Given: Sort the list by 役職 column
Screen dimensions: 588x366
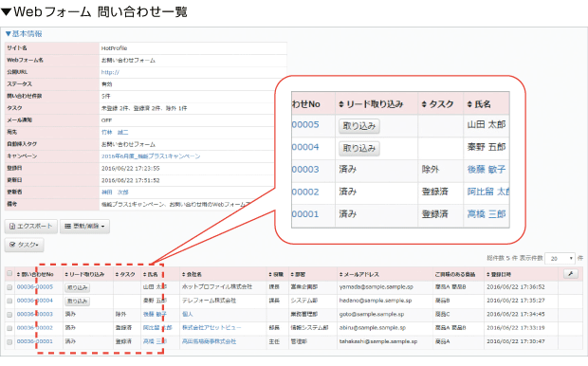Looking at the screenshot, I should click(x=276, y=275).
